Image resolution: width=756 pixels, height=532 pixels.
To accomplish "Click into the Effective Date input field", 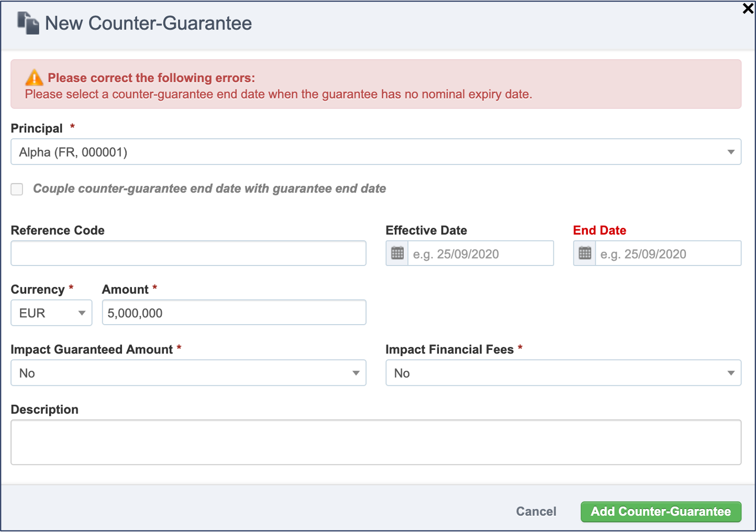I will pos(481,253).
